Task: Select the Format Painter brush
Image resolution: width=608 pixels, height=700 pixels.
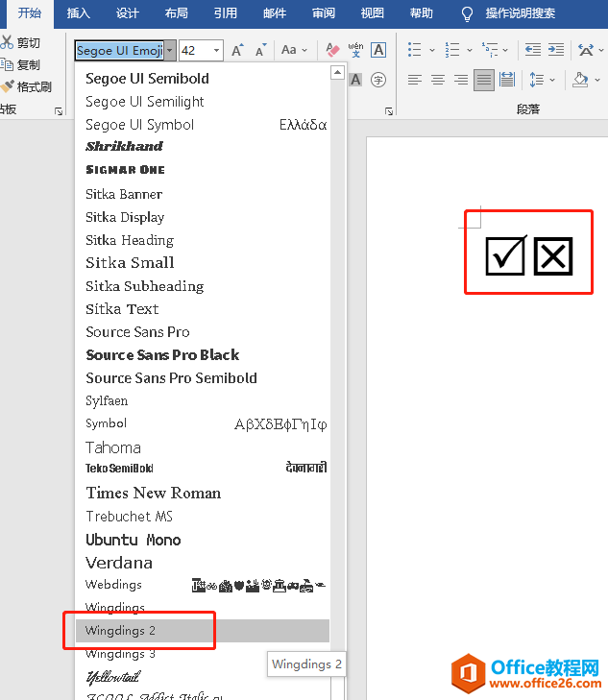Action: [7, 86]
